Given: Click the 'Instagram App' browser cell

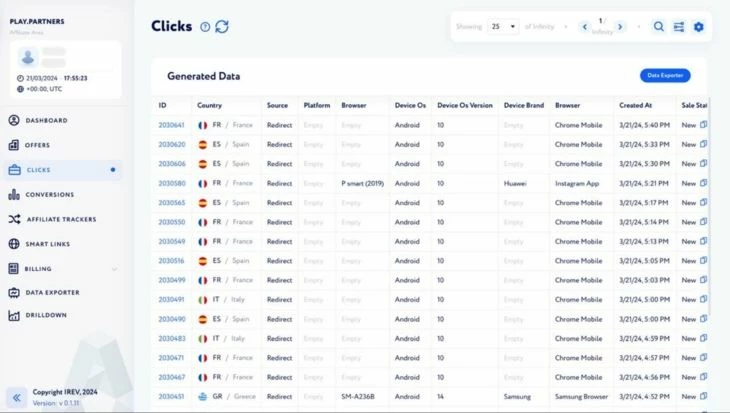Looking at the screenshot, I should pos(577,183).
